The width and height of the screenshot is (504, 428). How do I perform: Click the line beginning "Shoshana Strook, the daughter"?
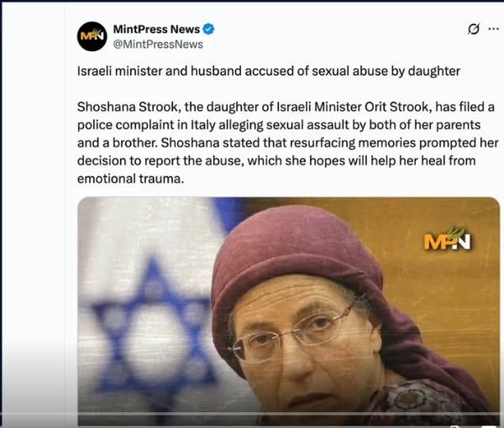coord(286,107)
